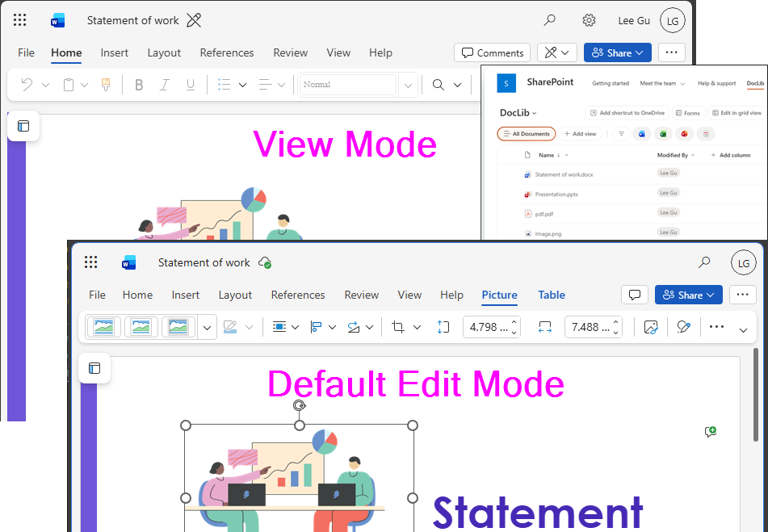This screenshot has width=768, height=532.
Task: Open search in Edit Mode Word window
Action: point(704,262)
